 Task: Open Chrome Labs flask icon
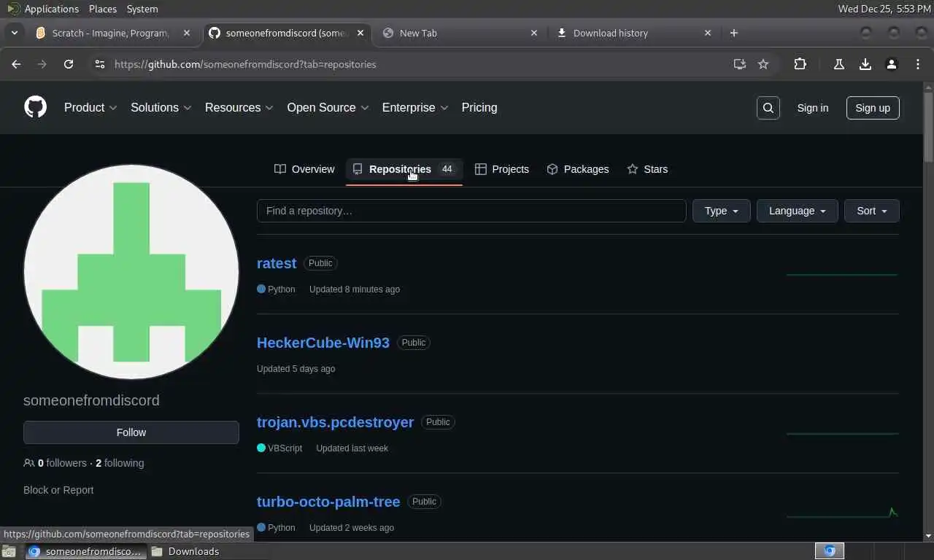coord(839,64)
